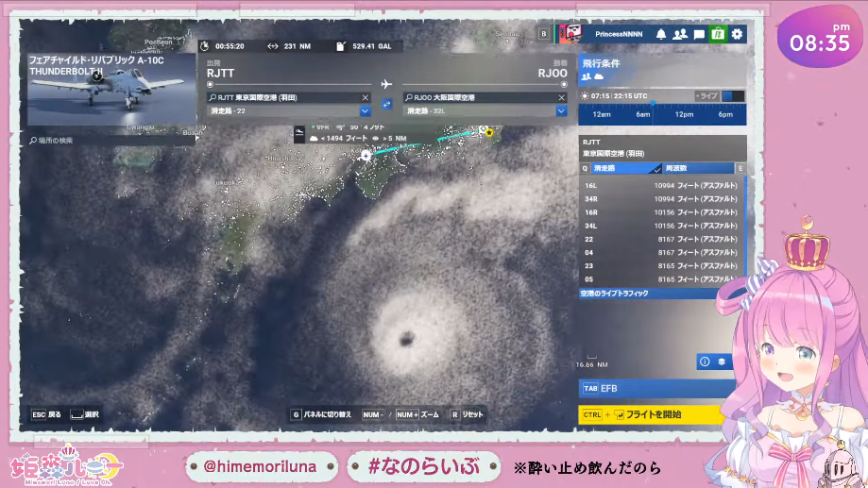Select runway 16L row
The height and width of the screenshot is (488, 868).
(661, 185)
